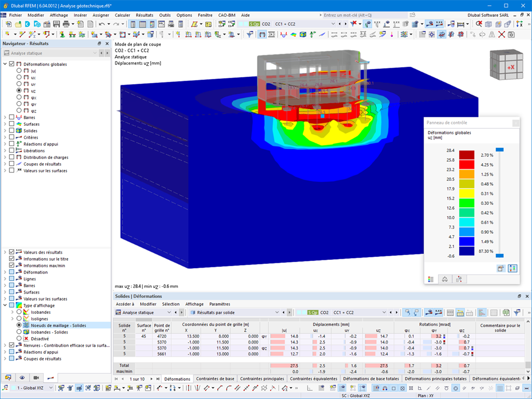This screenshot has width=532, height=399.
Task: Click the Print toolbar icon
Action: pyautogui.click(x=66, y=24)
